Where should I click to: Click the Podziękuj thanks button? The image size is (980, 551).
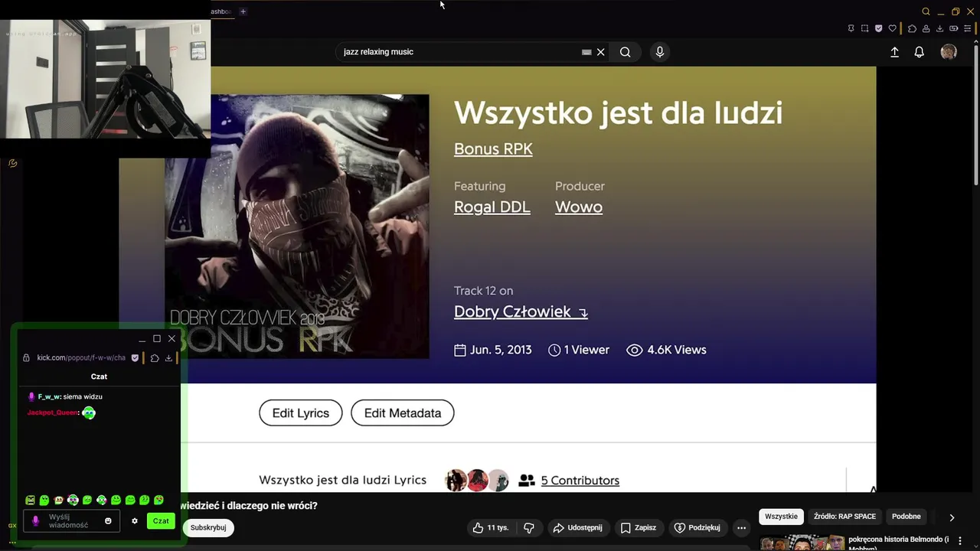pos(697,528)
